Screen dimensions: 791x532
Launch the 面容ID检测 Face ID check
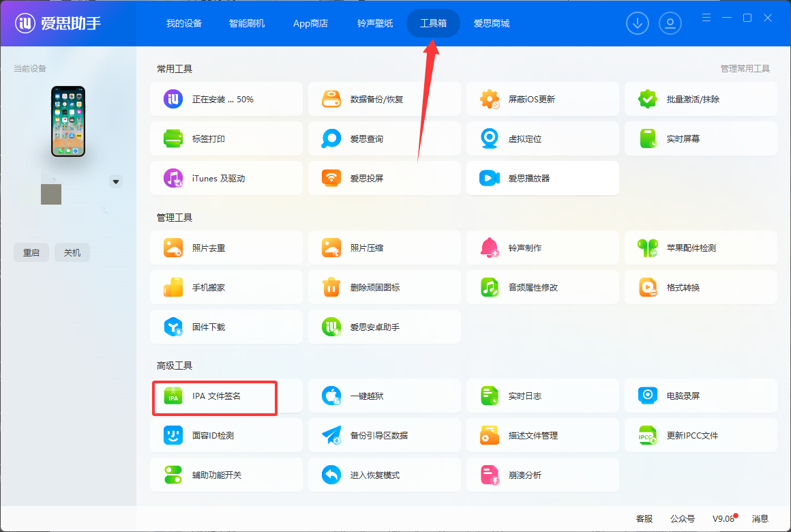213,436
